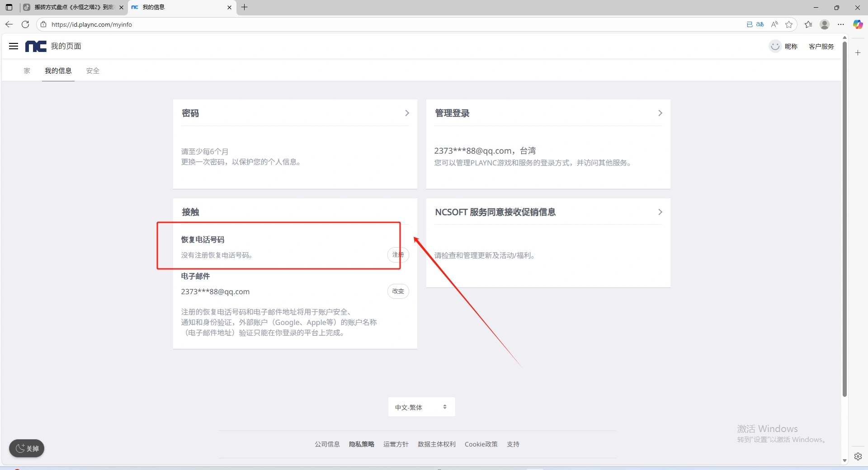
Task: Click 改变 next to the email address
Action: tap(398, 291)
